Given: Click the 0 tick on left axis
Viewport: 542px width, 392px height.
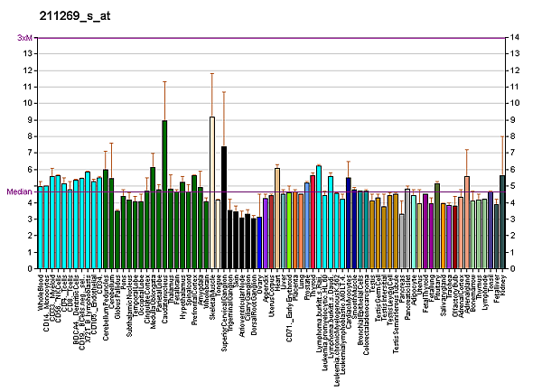Looking at the screenshot, I should [x=31, y=268].
